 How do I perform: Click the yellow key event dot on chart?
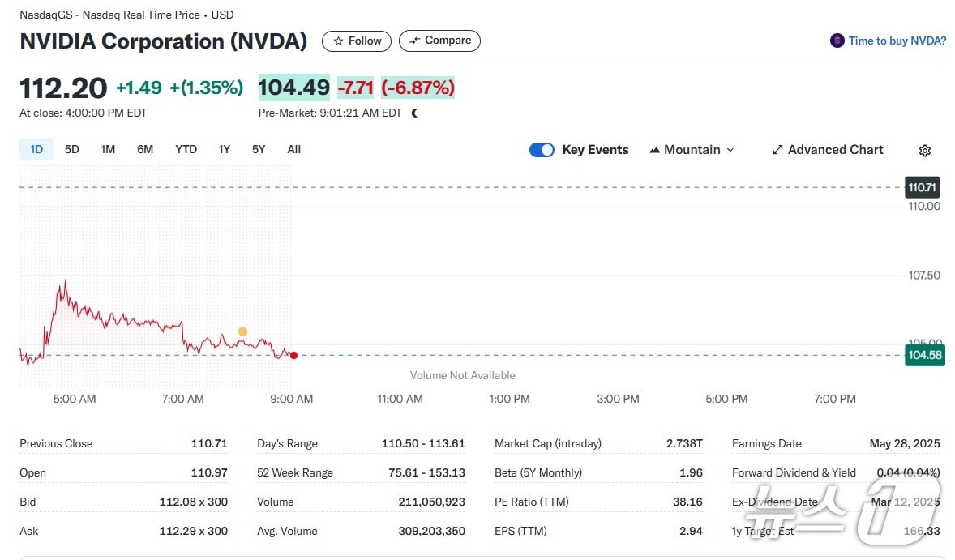click(x=242, y=331)
